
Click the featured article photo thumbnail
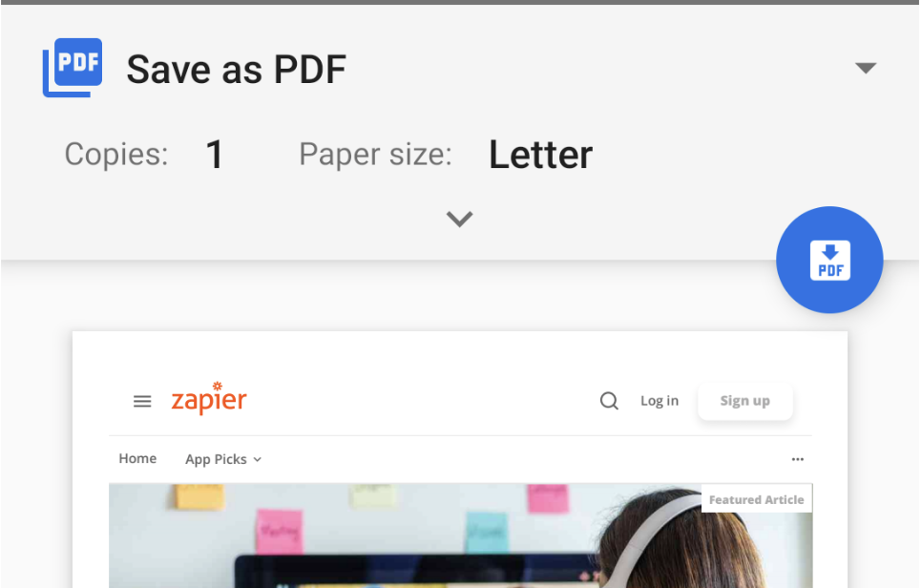[460, 535]
